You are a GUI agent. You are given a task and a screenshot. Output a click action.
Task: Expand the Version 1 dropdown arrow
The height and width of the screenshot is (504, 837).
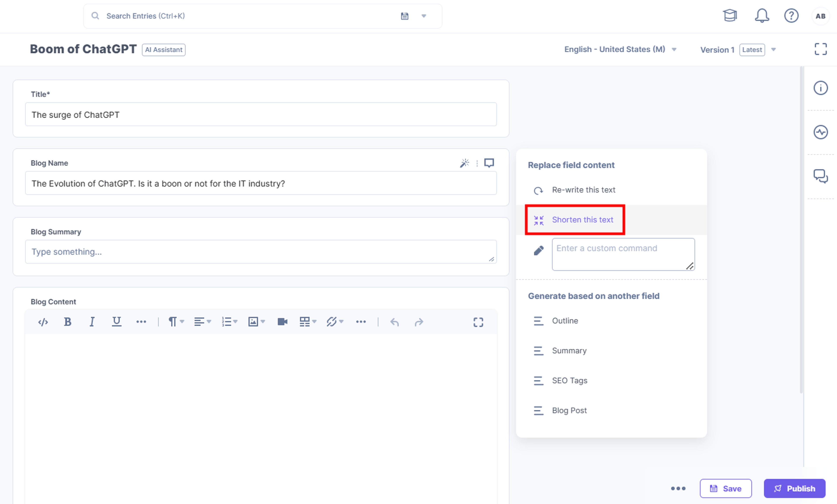(774, 50)
